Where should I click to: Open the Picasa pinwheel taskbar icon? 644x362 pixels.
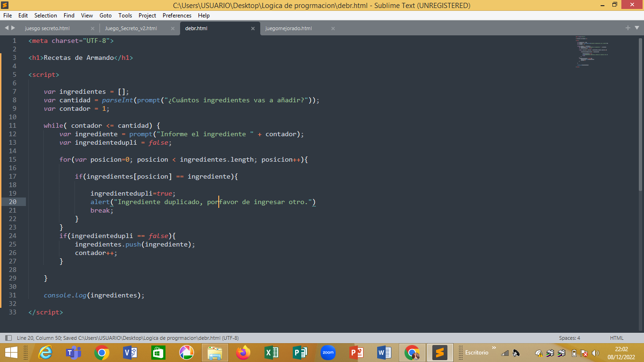tap(187, 353)
